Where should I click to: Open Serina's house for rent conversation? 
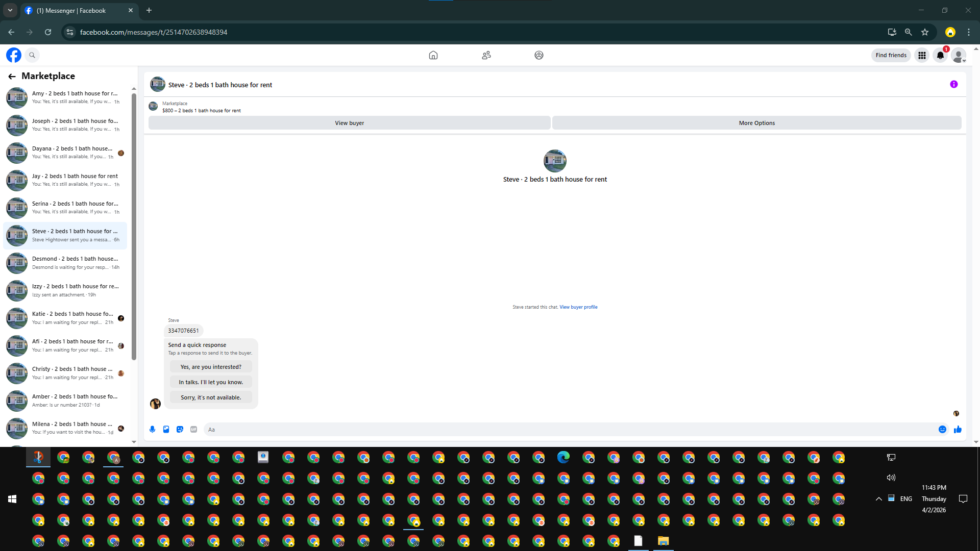tap(65, 208)
